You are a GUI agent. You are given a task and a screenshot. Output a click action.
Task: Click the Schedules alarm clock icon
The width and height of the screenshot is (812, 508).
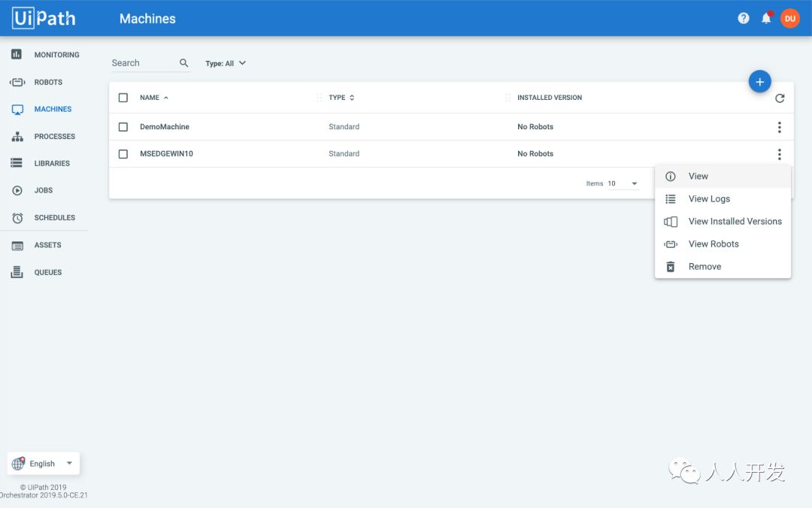(17, 218)
